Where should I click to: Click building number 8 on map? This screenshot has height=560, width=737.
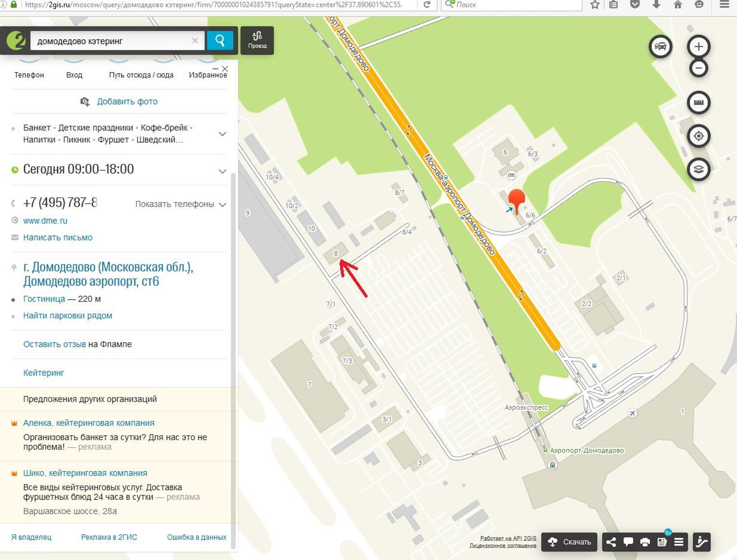(x=336, y=254)
